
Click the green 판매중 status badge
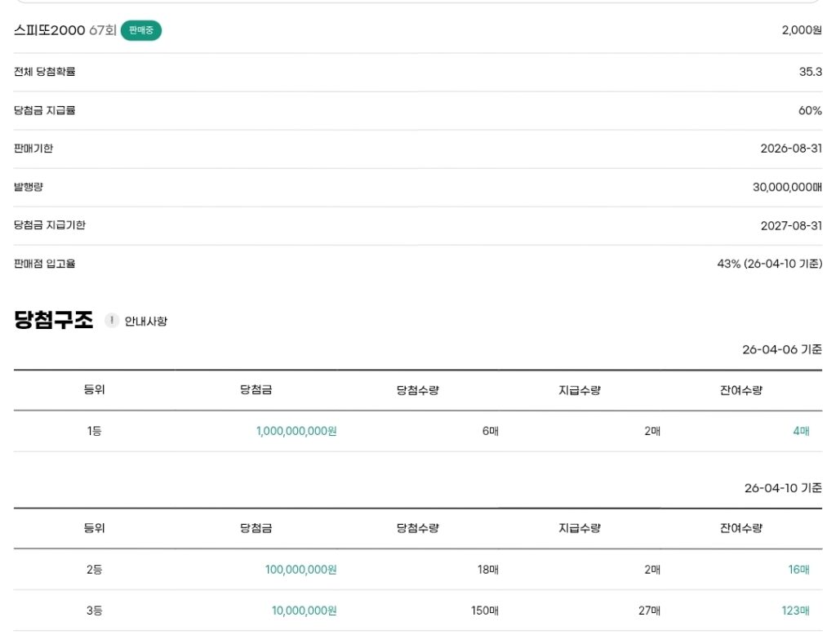coord(141,30)
